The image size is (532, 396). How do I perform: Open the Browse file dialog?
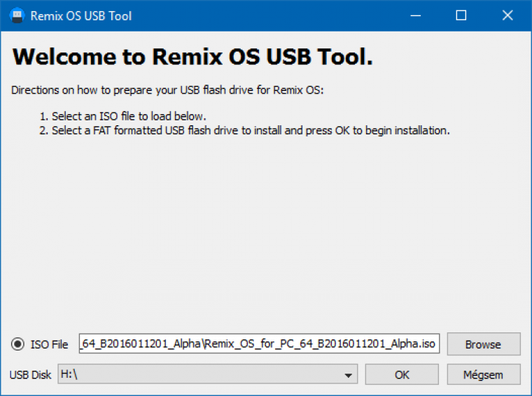tap(484, 344)
